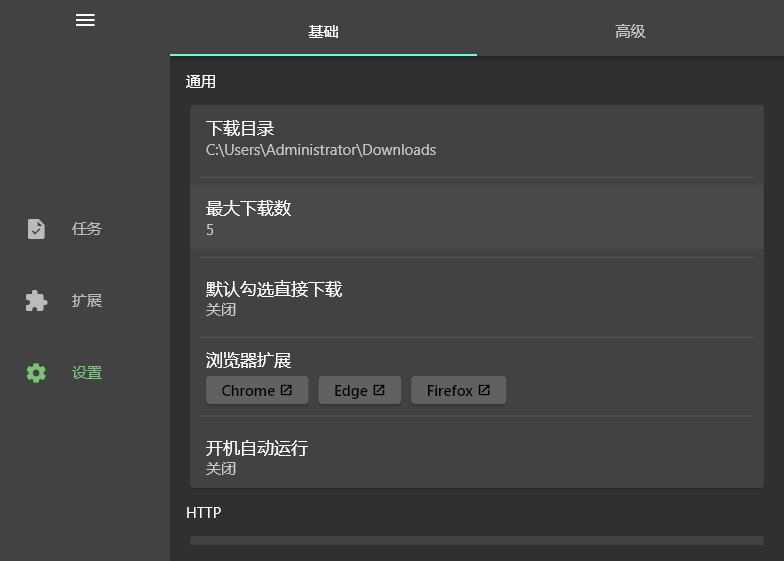Click the 设置 gear icon
Screen dimensions: 784x561
pyautogui.click(x=36, y=373)
